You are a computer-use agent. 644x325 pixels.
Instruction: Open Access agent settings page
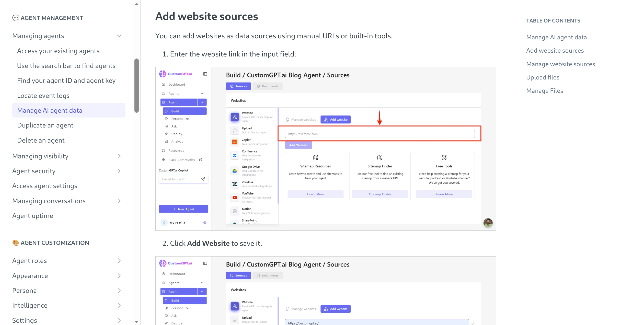[x=45, y=186]
